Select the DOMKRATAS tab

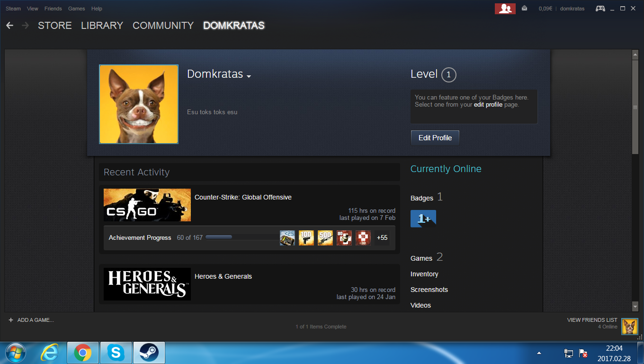[x=233, y=26]
